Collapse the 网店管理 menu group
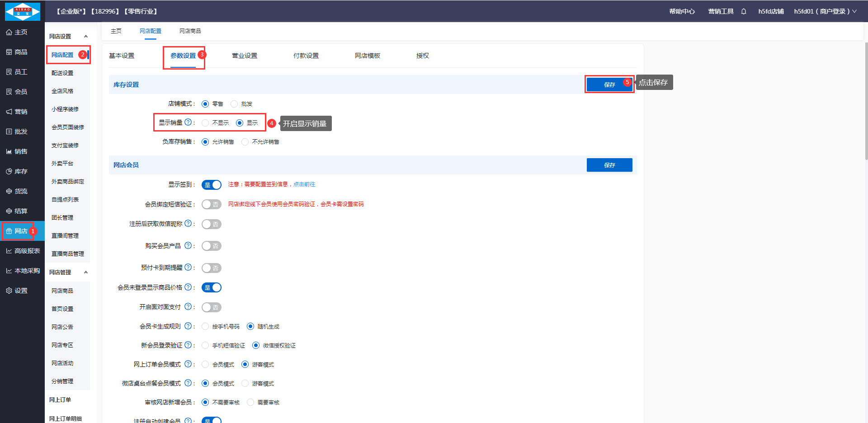Image resolution: width=868 pixels, height=423 pixels. (86, 273)
